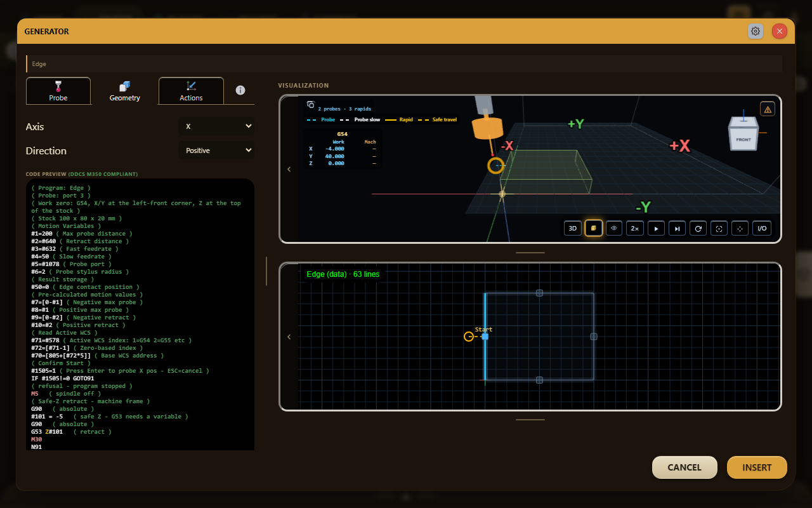812x508 pixels.
Task: Click the info icon beside Actions tab
Action: pyautogui.click(x=240, y=90)
